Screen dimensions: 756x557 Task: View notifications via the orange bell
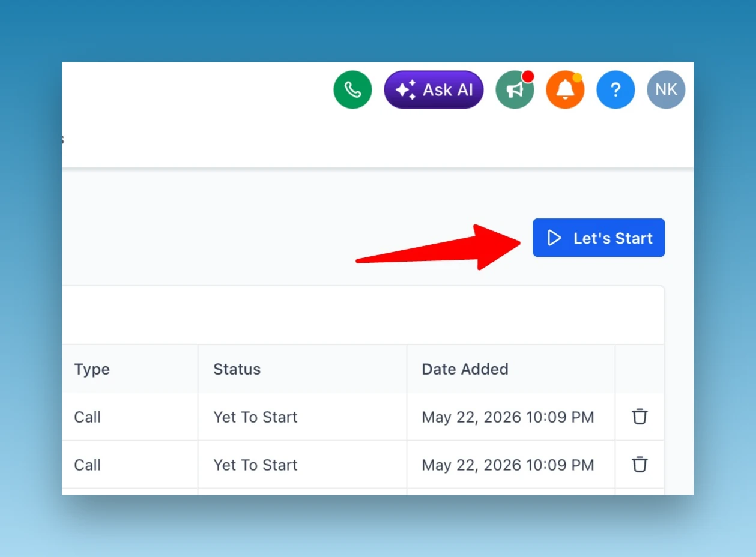pos(565,90)
